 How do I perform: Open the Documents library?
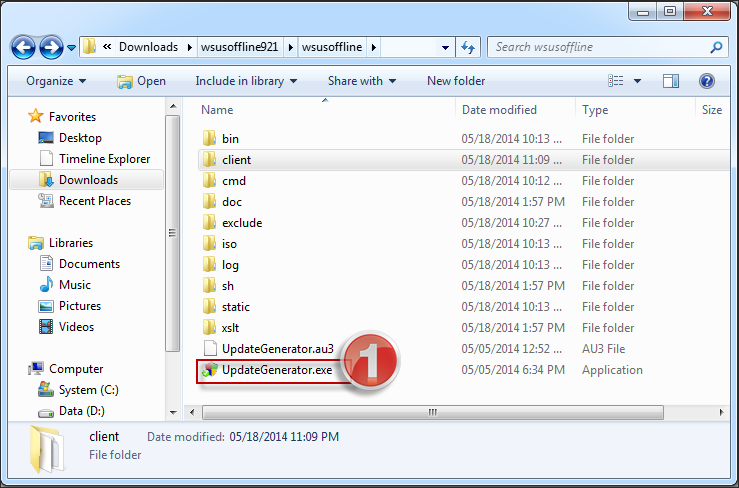[x=90, y=264]
